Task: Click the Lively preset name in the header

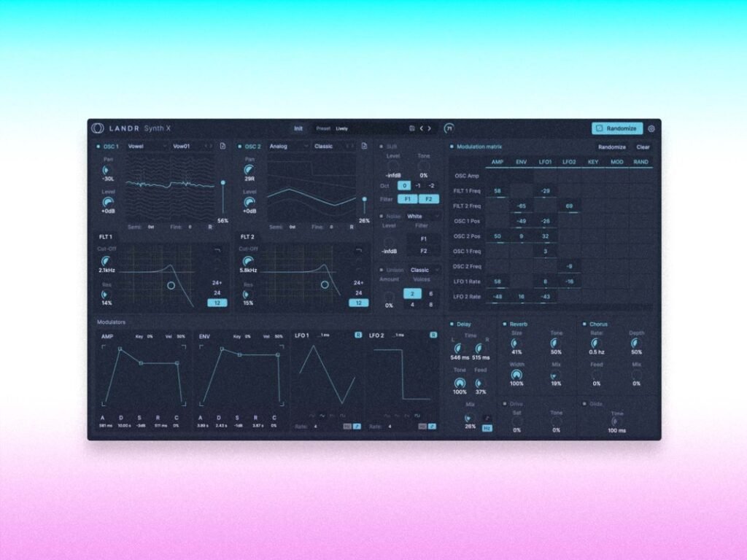Action: tap(341, 128)
